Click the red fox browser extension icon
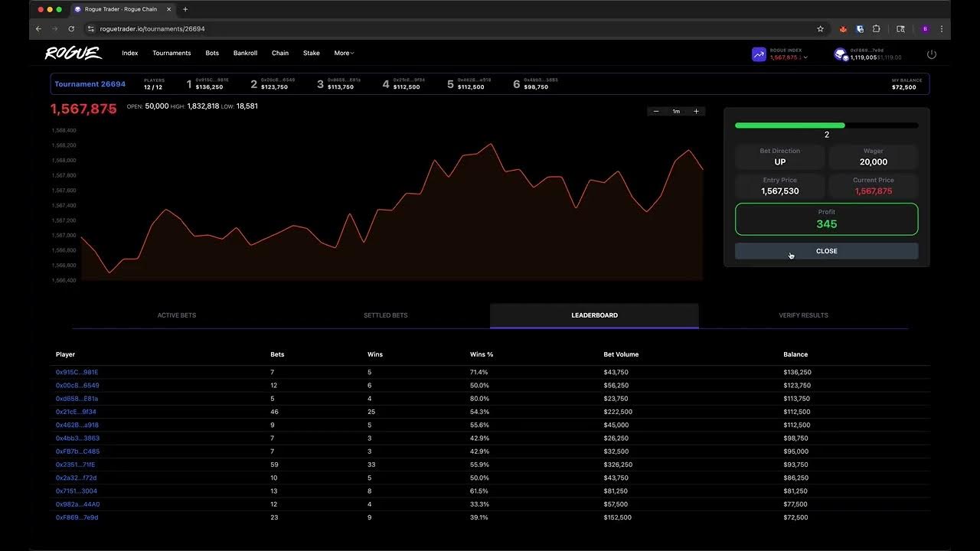 coord(843,29)
